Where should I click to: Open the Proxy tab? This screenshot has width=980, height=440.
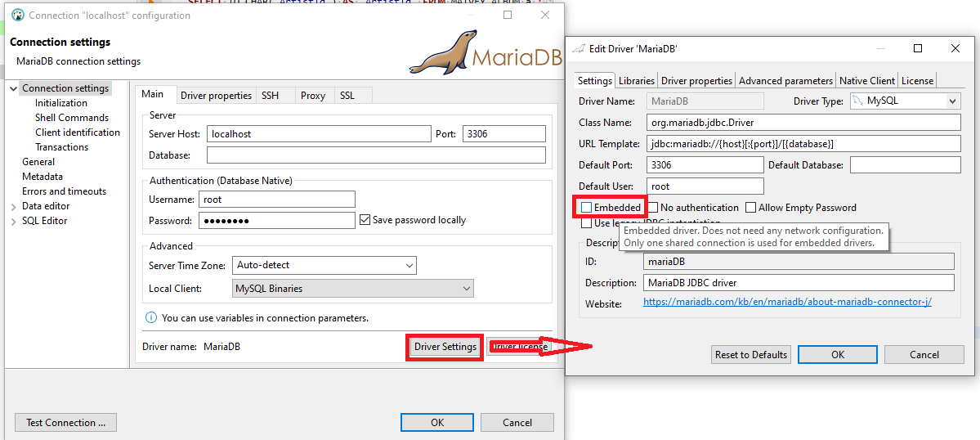tap(312, 96)
